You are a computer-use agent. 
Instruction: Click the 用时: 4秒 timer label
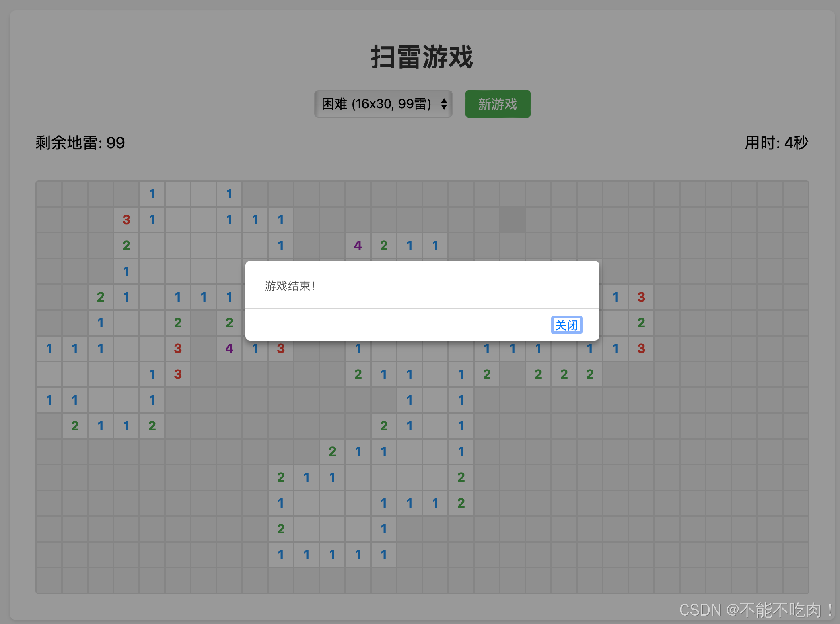coord(776,143)
